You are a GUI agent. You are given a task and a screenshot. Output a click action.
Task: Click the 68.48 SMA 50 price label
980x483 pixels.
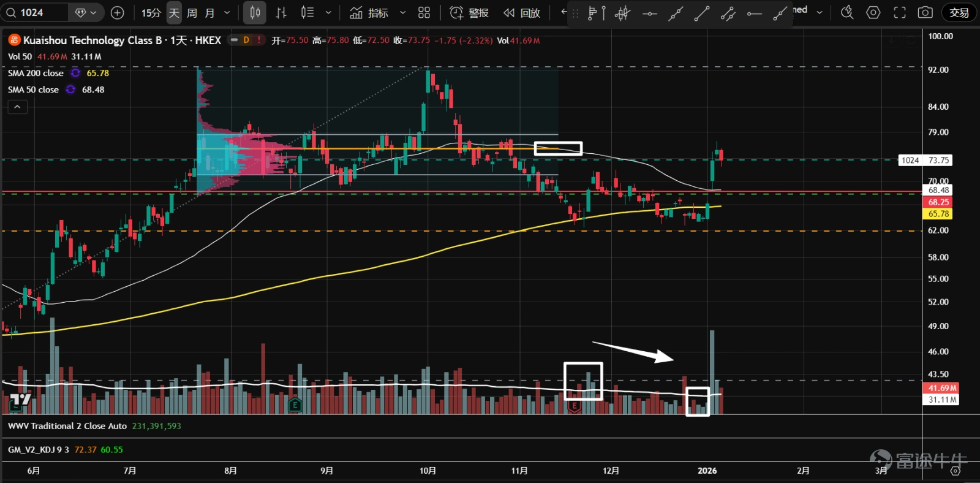938,191
